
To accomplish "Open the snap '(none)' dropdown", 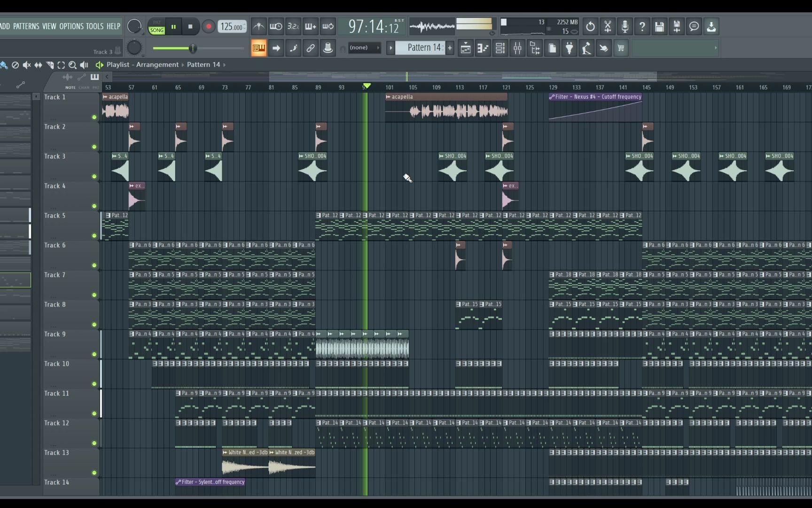I will 364,48.
